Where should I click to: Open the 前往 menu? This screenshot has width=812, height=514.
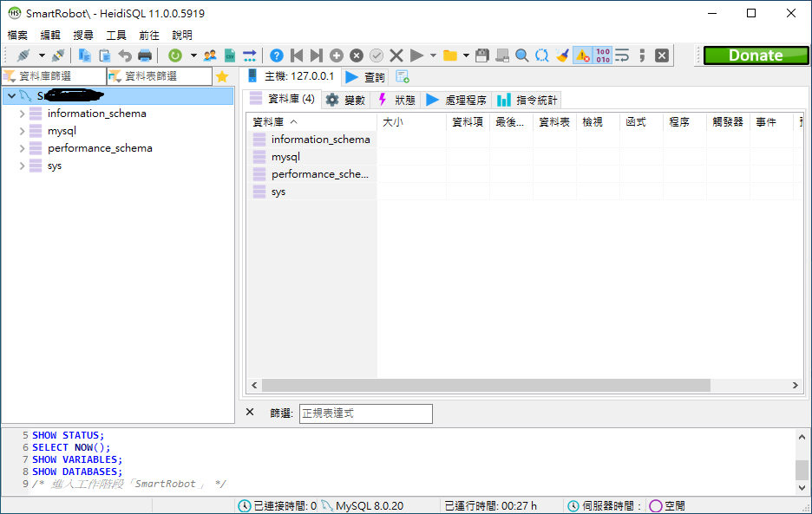[149, 36]
